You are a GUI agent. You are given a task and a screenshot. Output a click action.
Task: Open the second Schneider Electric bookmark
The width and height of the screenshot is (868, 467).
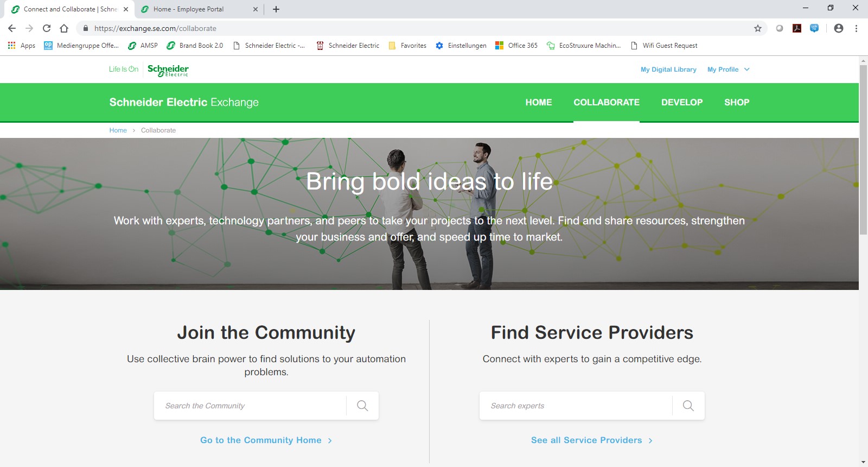(348, 46)
